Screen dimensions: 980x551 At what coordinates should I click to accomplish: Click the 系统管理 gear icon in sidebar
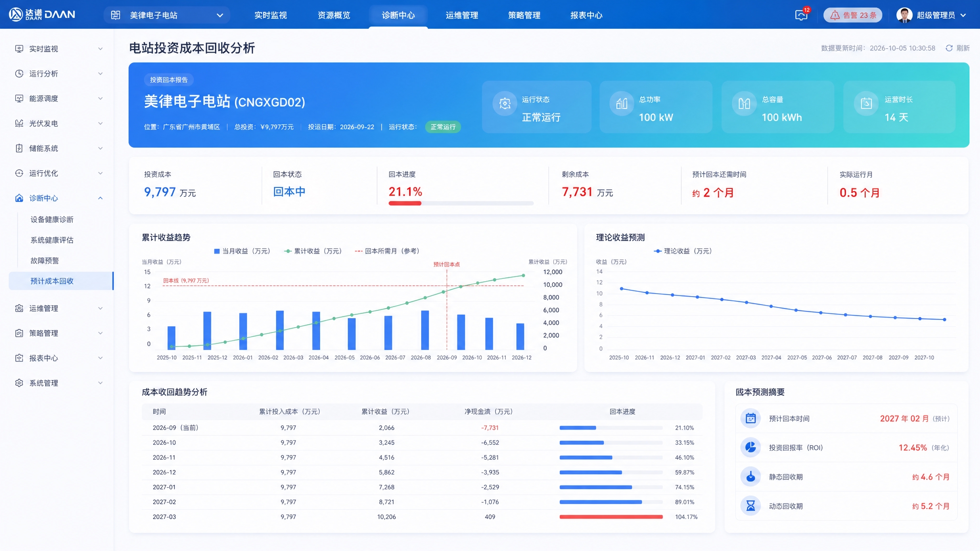[19, 383]
